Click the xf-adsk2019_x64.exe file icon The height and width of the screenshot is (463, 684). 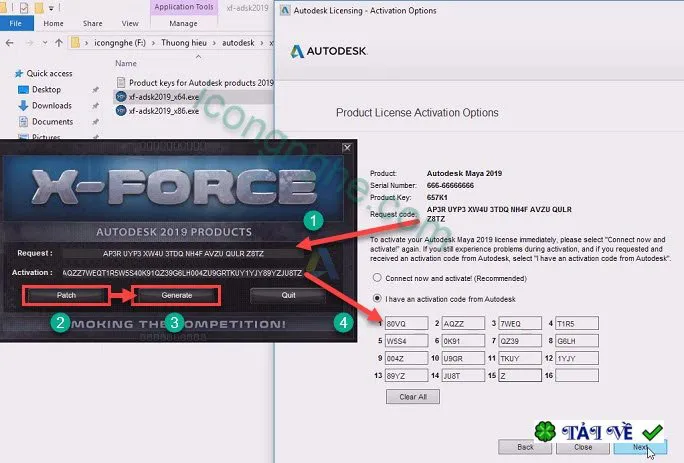pyautogui.click(x=121, y=97)
